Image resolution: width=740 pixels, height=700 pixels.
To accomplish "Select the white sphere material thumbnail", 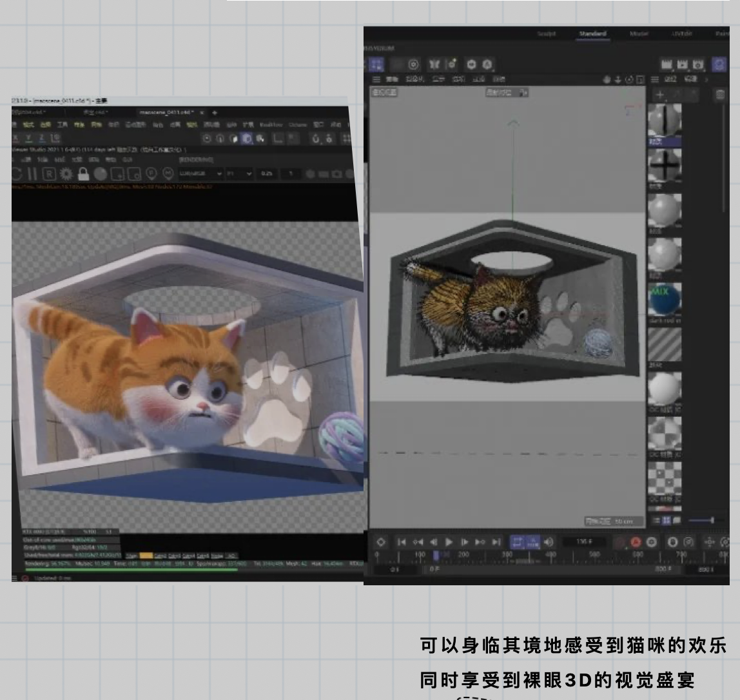I will tap(664, 389).
